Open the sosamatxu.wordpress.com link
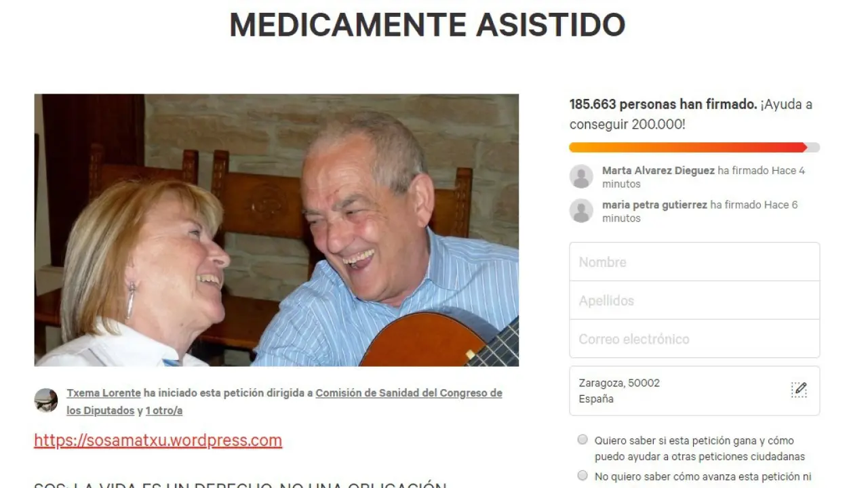This screenshot has height=488, width=868. [x=158, y=441]
